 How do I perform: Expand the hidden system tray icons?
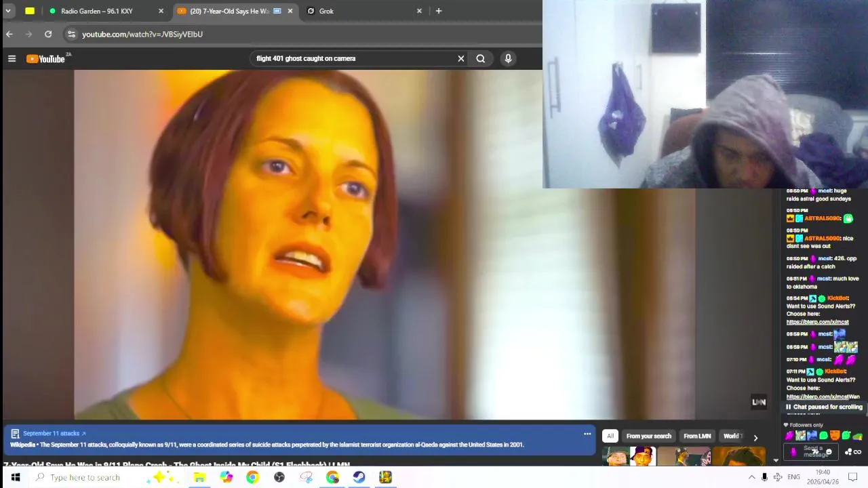tap(751, 477)
